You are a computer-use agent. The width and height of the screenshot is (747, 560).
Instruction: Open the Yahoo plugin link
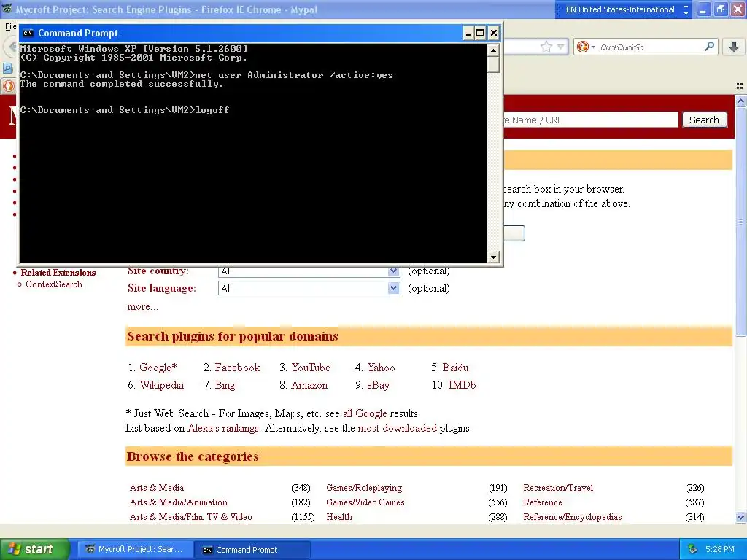(381, 367)
